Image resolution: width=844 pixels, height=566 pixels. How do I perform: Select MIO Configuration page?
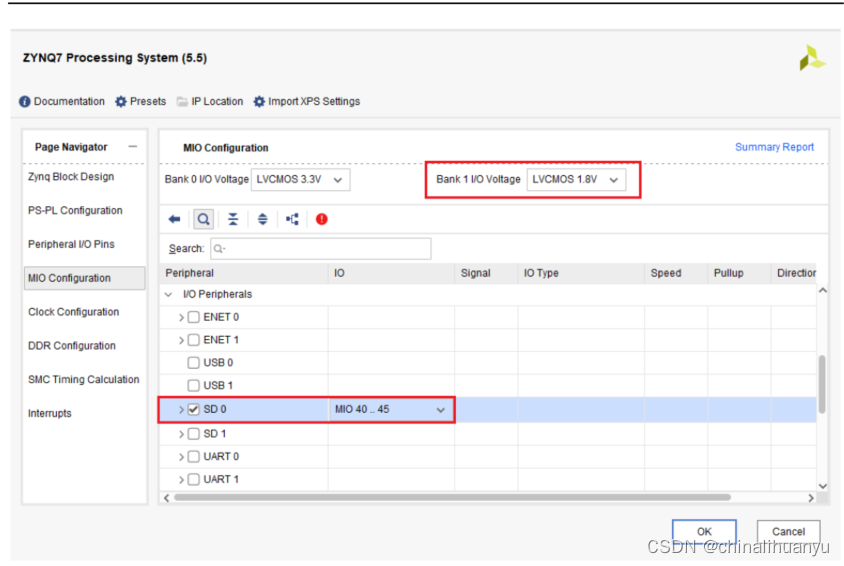[85, 278]
